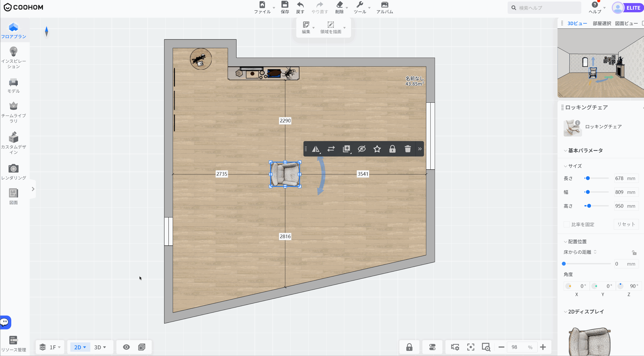Viewport: 644px width, 356px height.
Task: Lock the selected rocking chair
Action: coord(392,149)
